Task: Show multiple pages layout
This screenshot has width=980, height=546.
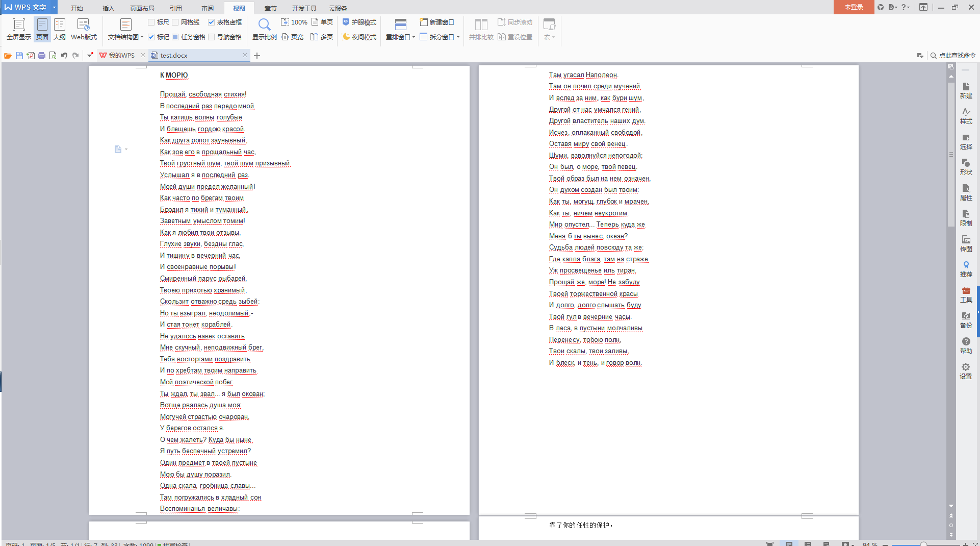Action: [x=322, y=37]
